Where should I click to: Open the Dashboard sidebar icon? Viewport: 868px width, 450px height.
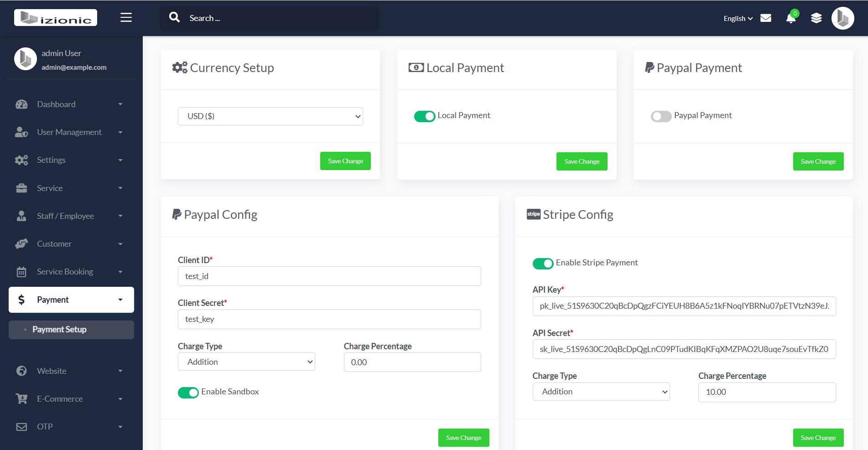(21, 104)
